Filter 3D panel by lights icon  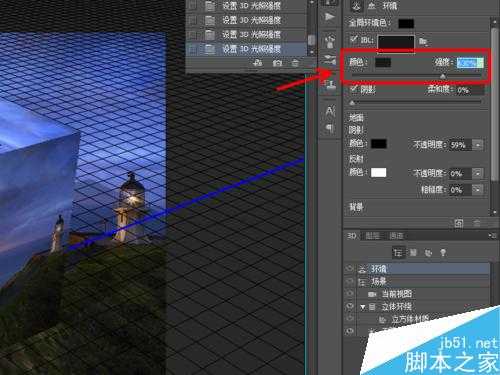tap(443, 253)
